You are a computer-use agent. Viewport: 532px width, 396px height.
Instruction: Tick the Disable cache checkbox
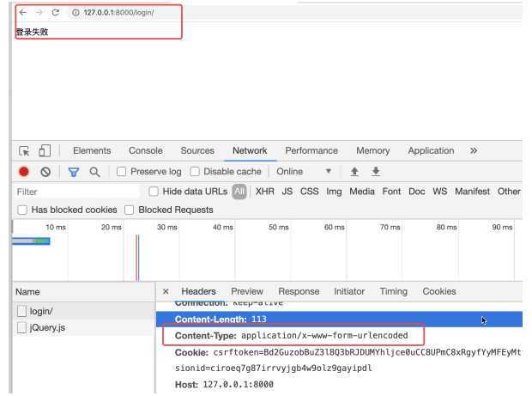tap(195, 172)
